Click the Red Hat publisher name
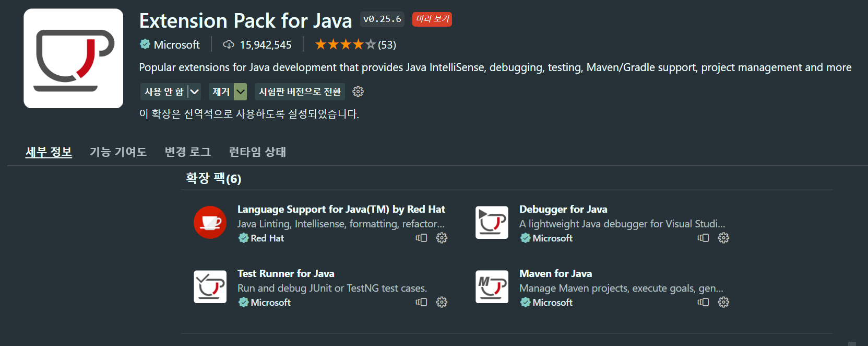868x346 pixels. coord(267,238)
